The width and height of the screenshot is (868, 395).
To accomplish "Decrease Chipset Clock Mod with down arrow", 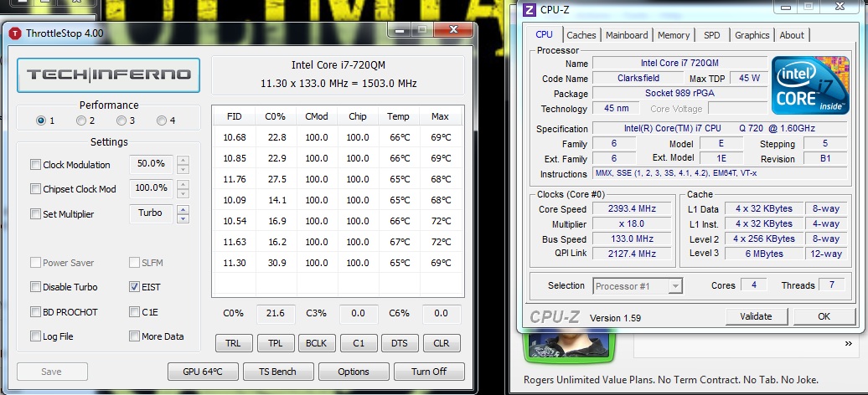I will [183, 193].
